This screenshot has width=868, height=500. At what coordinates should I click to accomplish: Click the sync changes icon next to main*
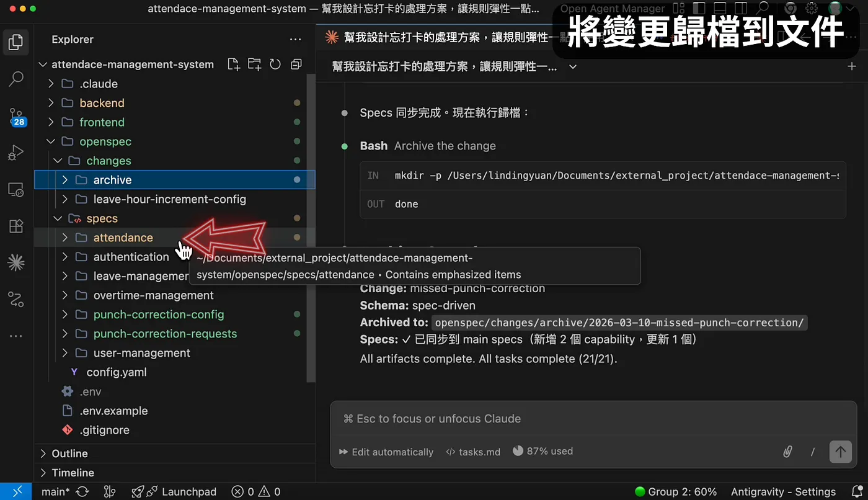coord(82,492)
